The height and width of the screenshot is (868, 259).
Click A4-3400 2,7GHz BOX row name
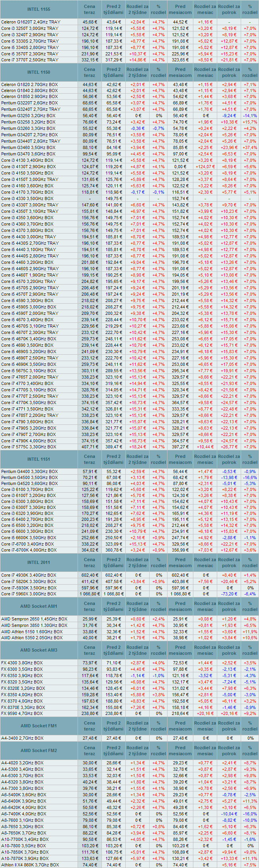(x=22, y=738)
